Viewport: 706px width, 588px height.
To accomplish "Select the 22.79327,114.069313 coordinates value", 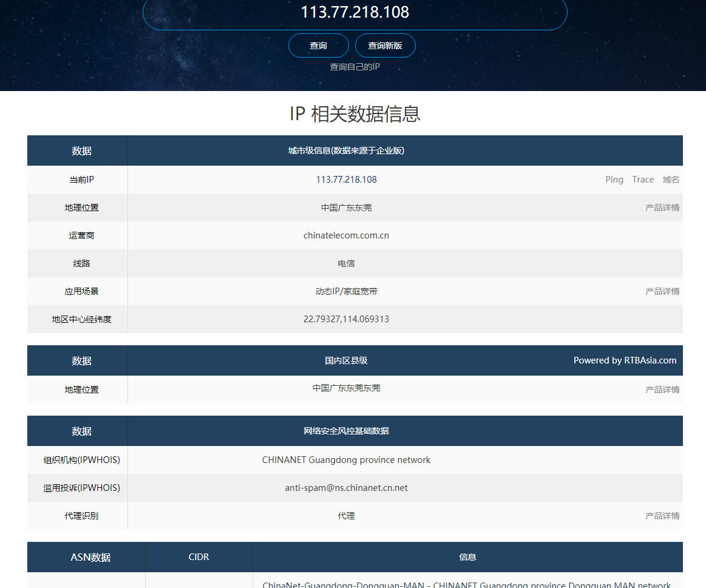I will [x=346, y=319].
